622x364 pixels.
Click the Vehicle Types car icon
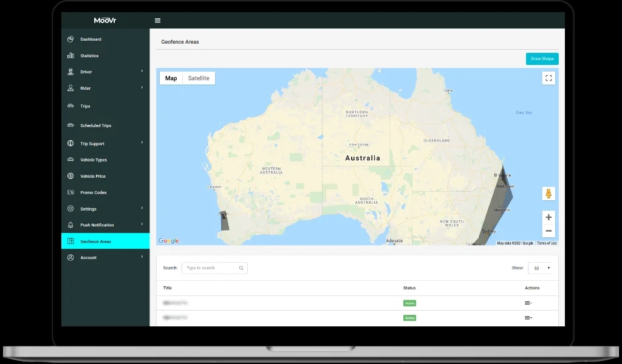pos(70,160)
